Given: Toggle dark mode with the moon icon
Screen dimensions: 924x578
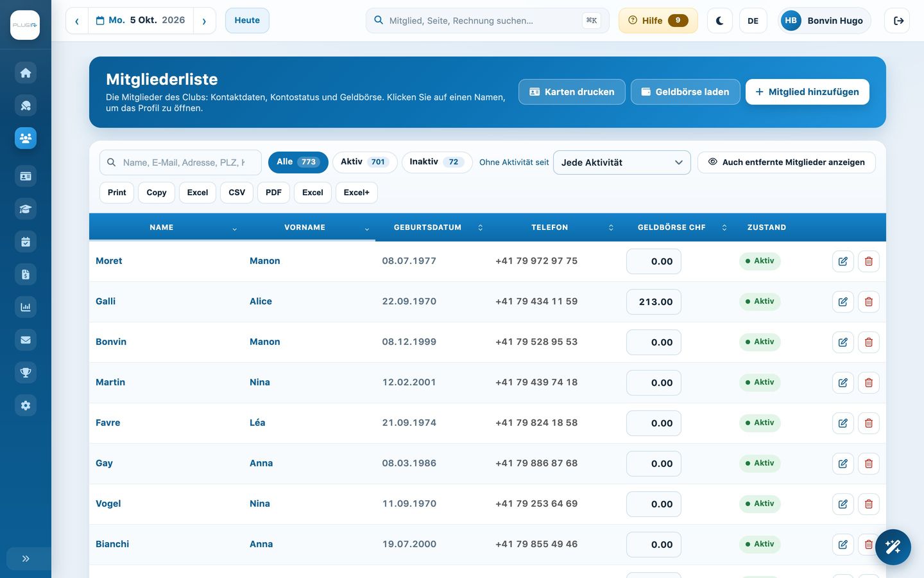Looking at the screenshot, I should point(720,21).
